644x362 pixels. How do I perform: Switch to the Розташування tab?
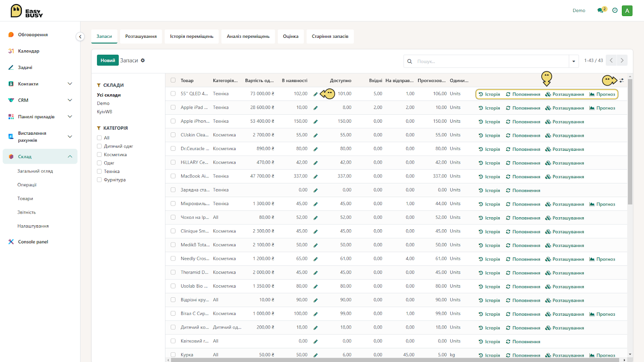141,36
